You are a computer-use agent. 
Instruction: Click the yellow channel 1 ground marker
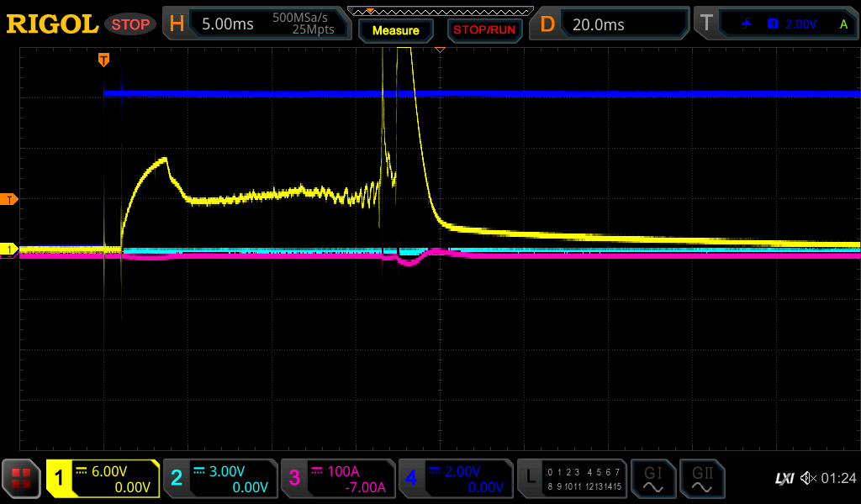pos(11,249)
